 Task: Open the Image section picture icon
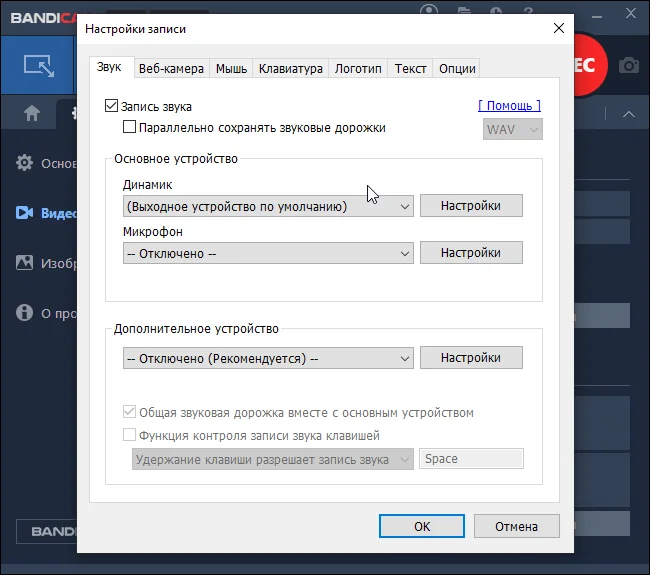coord(24,263)
